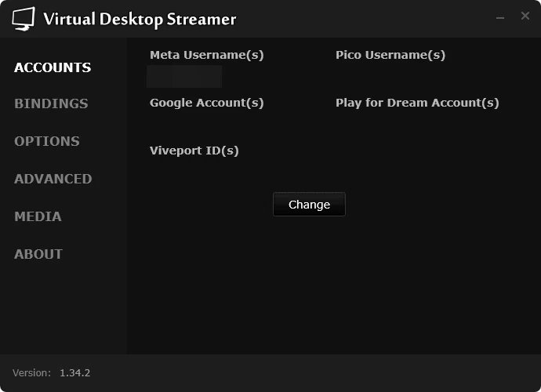
Task: Select the Play for Dream Account(s) label
Action: click(x=417, y=103)
